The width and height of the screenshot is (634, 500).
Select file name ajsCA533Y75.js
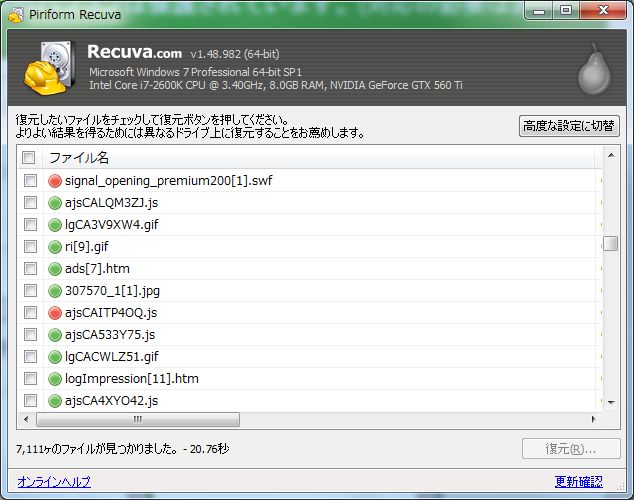pyautogui.click(x=110, y=335)
